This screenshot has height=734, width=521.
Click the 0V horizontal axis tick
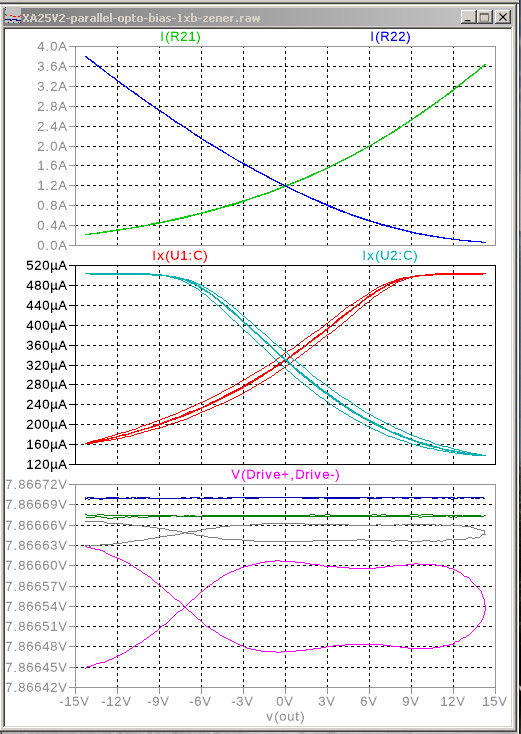(x=285, y=701)
